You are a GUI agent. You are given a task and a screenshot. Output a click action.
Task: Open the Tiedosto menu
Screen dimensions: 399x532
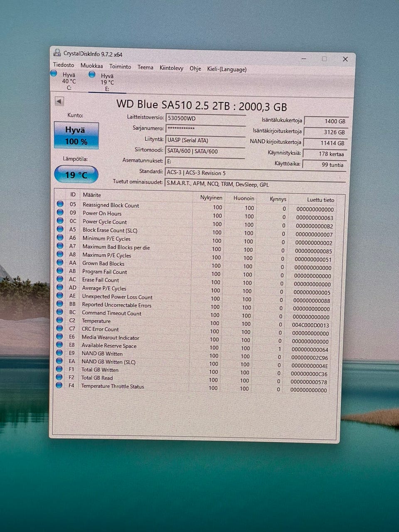[64, 65]
